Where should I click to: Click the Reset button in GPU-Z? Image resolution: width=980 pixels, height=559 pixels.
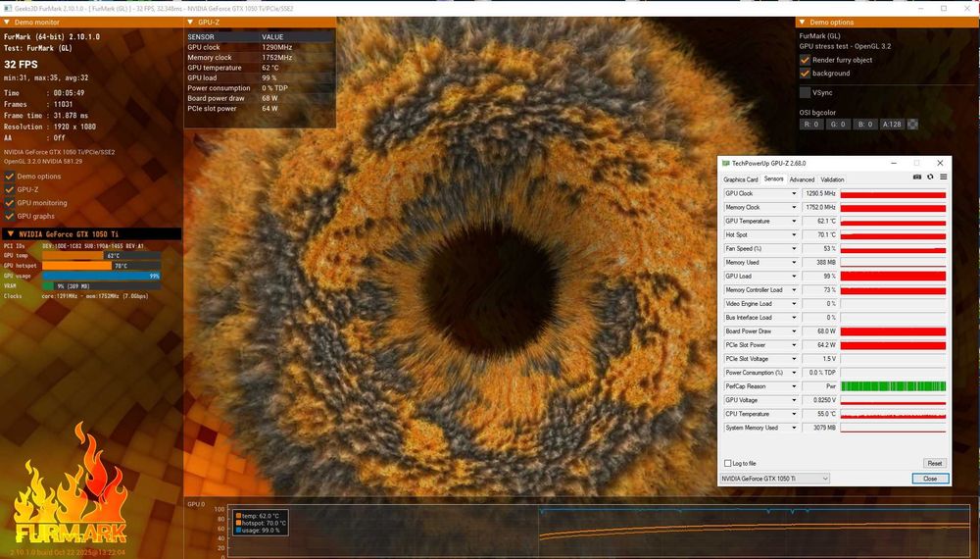(x=934, y=463)
